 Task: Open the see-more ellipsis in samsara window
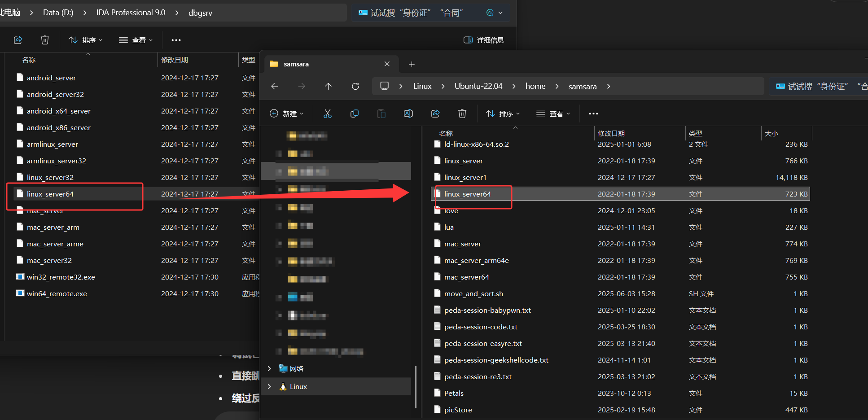point(593,114)
